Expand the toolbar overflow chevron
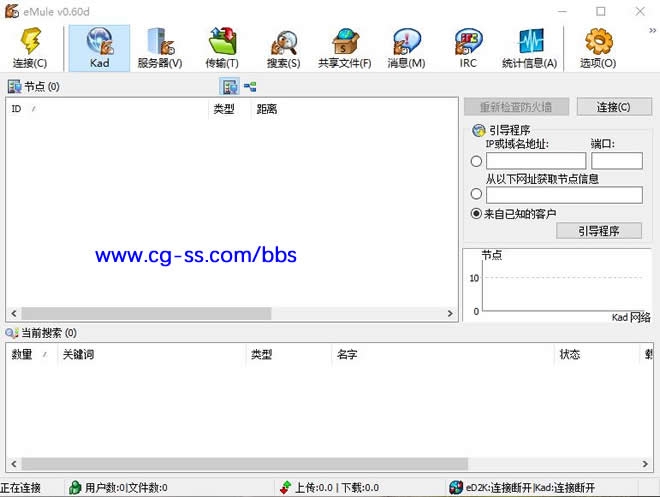The height and width of the screenshot is (497, 660). 652,32
